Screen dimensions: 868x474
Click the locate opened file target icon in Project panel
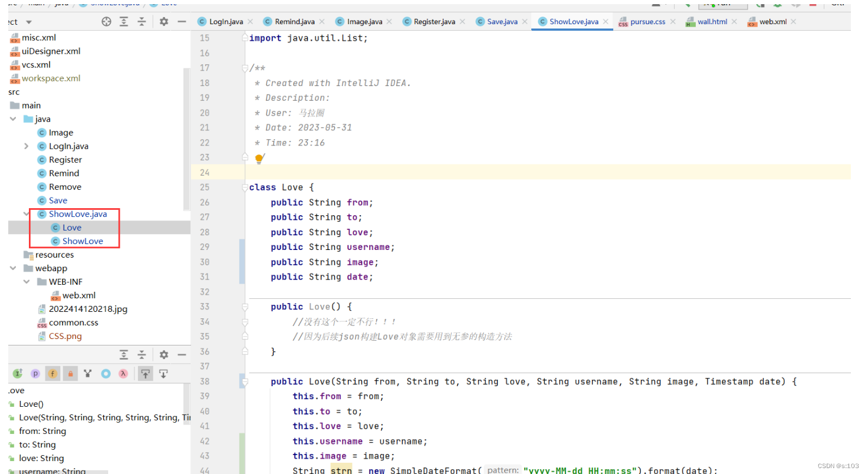(106, 22)
